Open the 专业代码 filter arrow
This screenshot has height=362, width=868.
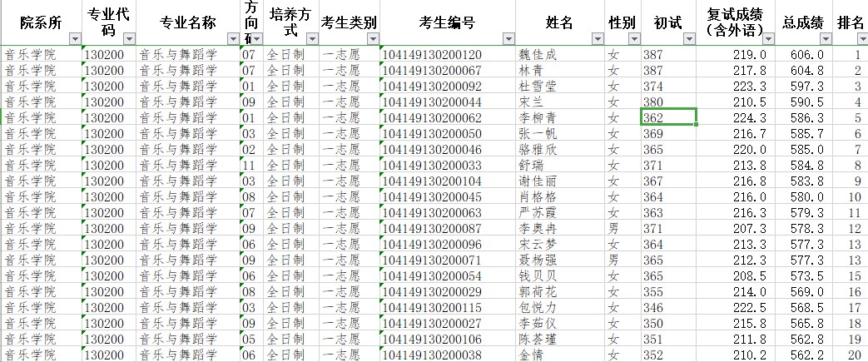128,39
